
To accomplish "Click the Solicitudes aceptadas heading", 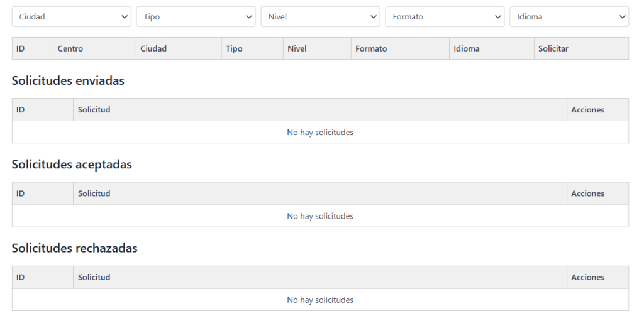I will tap(72, 164).
